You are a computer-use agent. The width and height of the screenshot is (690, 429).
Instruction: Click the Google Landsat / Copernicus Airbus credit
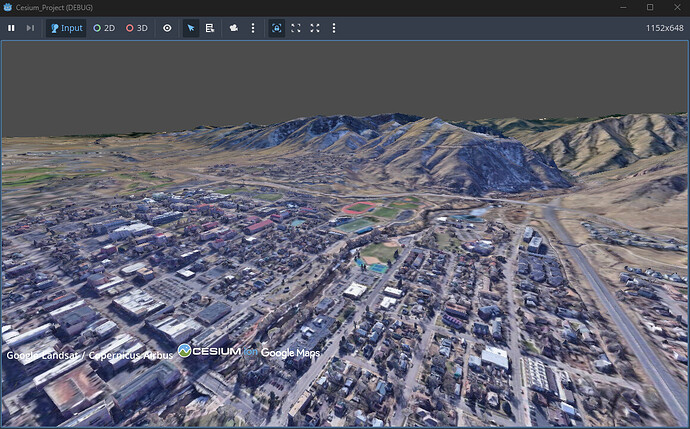tap(90, 355)
